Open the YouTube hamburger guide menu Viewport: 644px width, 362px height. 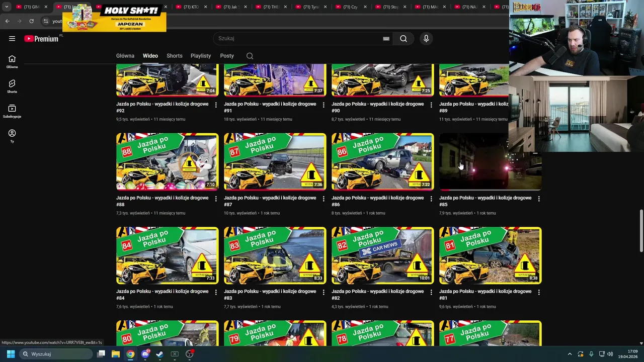point(12,39)
